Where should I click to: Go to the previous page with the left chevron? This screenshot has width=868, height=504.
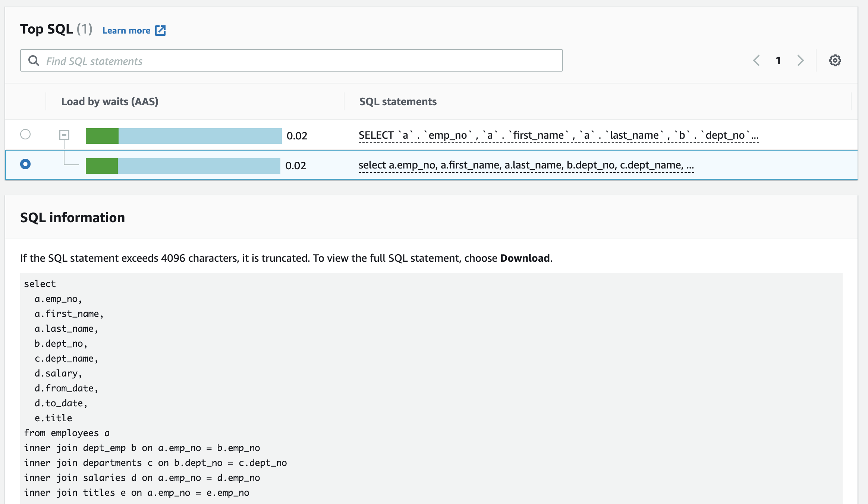(756, 60)
